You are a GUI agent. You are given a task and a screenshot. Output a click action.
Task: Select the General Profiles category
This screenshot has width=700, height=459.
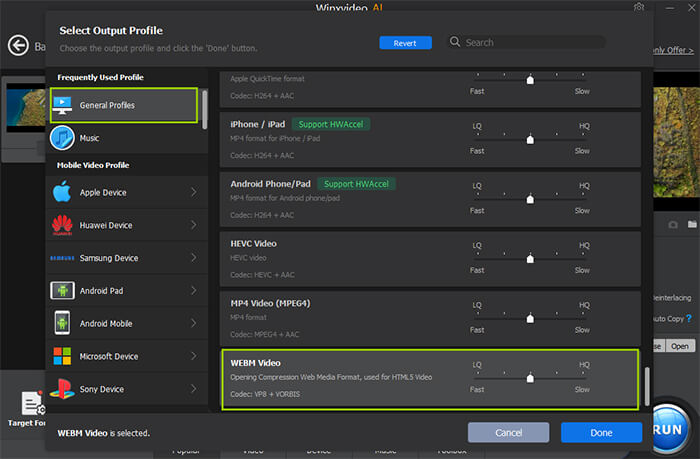click(124, 105)
